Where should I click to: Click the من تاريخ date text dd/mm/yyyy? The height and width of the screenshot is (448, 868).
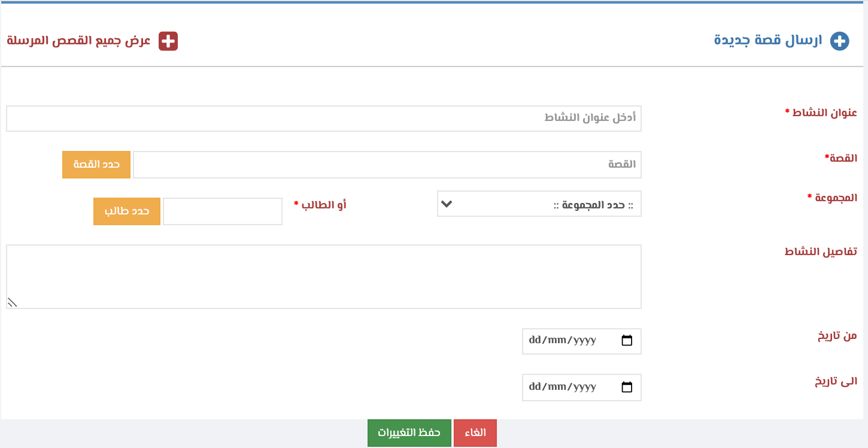click(x=562, y=341)
